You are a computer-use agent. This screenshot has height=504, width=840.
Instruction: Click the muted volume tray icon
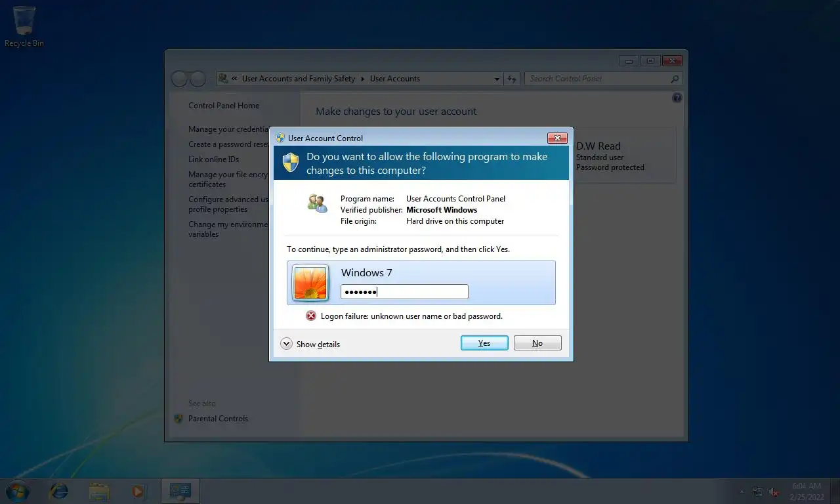click(774, 492)
